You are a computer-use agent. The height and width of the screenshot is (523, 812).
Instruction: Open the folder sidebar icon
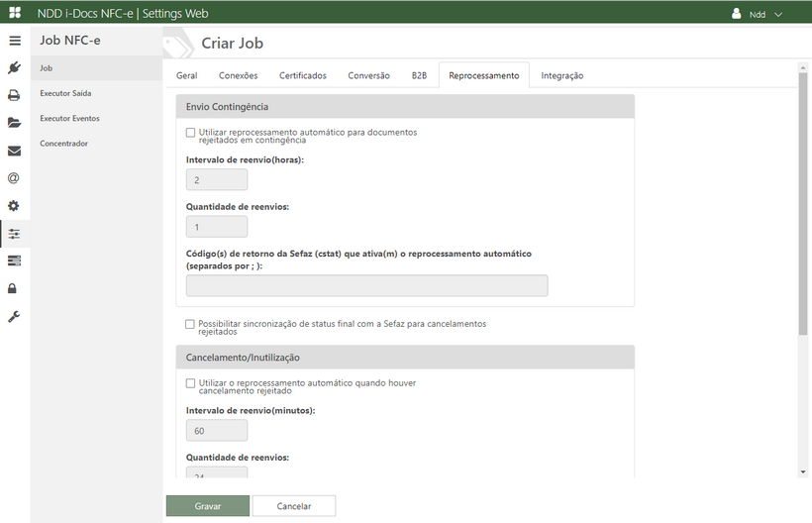point(15,123)
